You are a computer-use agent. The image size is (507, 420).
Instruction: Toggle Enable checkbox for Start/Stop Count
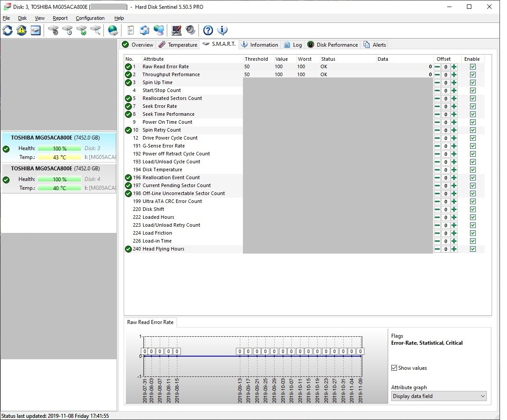[x=473, y=91]
